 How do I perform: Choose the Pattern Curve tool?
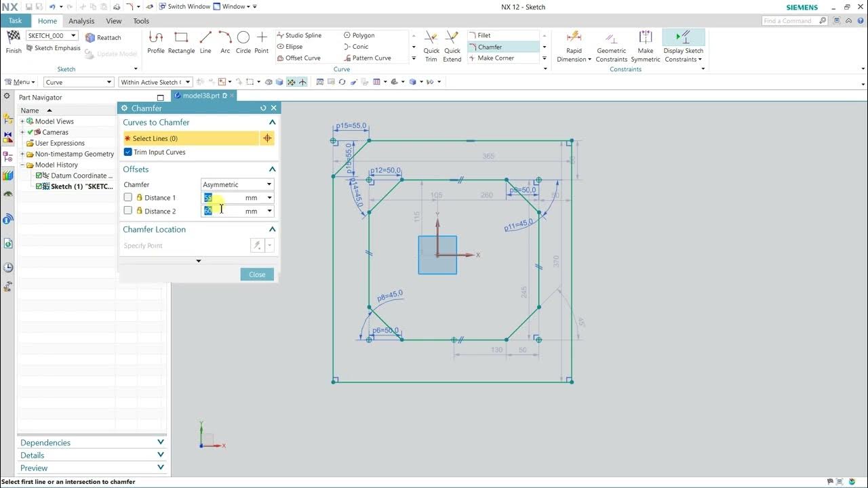click(x=367, y=58)
